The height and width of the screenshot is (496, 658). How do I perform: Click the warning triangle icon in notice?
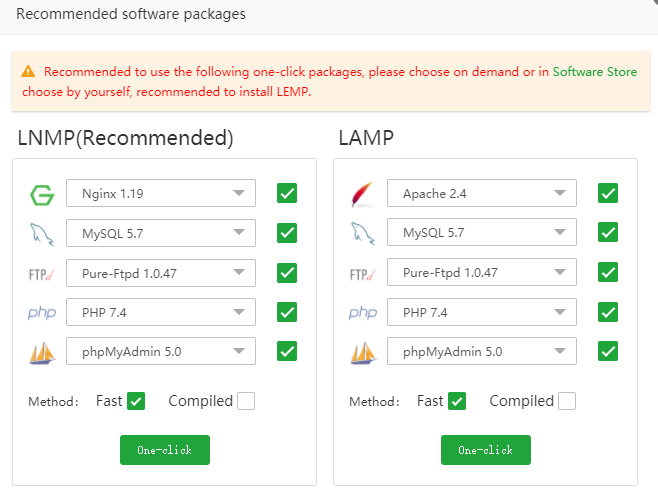coord(28,72)
